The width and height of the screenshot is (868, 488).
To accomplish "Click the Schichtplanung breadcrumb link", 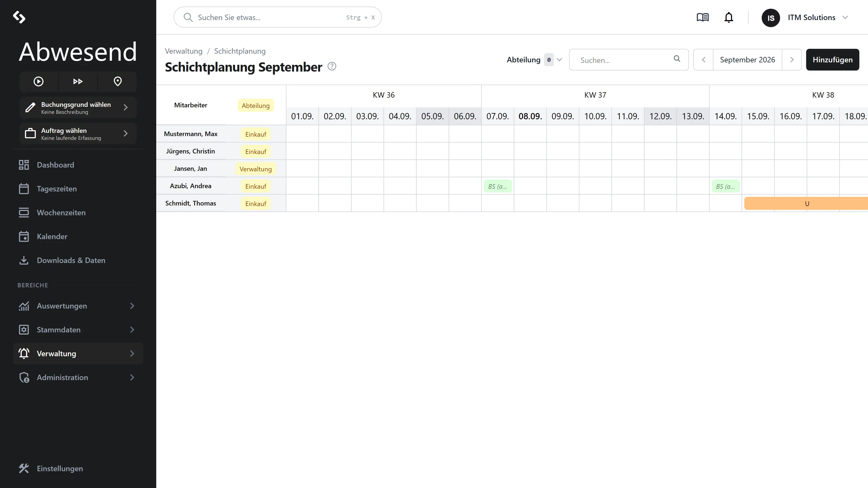I will point(240,51).
